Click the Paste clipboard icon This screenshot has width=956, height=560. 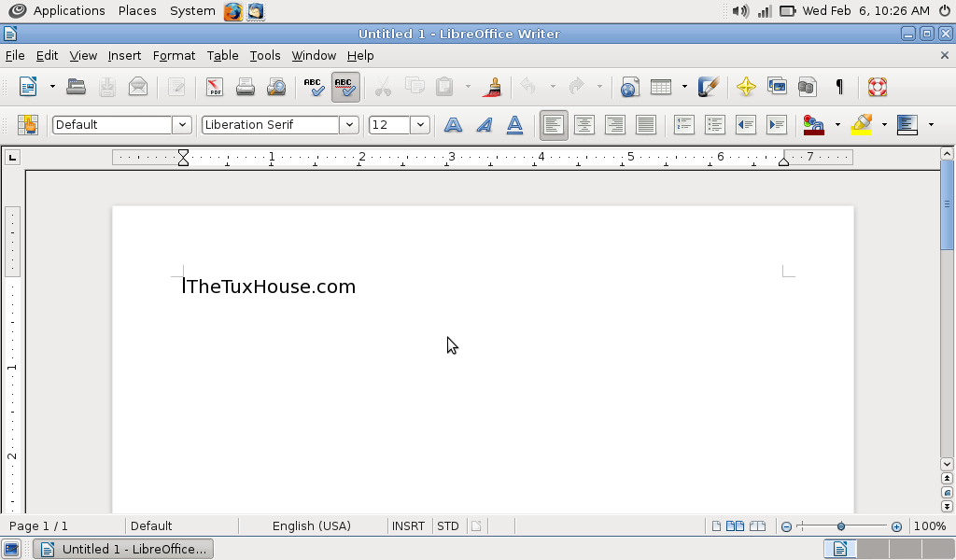444,87
